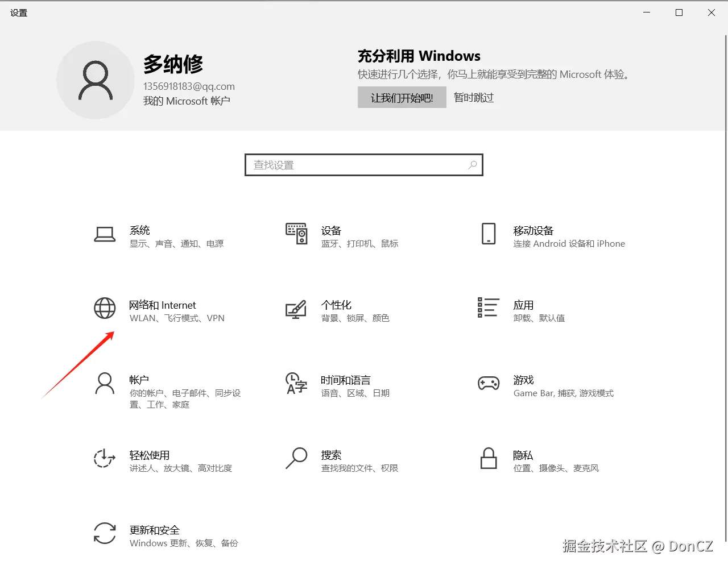Open the Network & Internet globe icon
The width and height of the screenshot is (728, 569).
105,308
